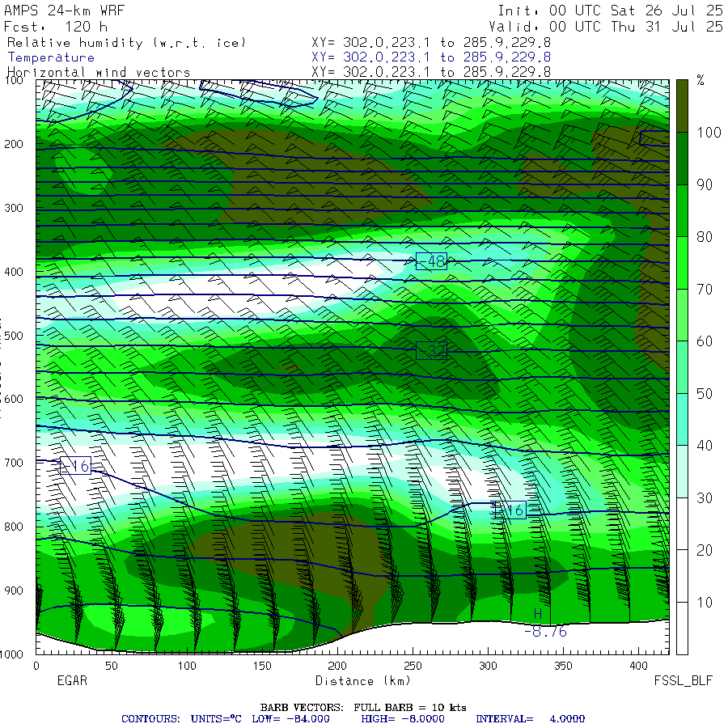
Task: Select the pale cyan swatch between 30 and 40
Action: point(682,472)
